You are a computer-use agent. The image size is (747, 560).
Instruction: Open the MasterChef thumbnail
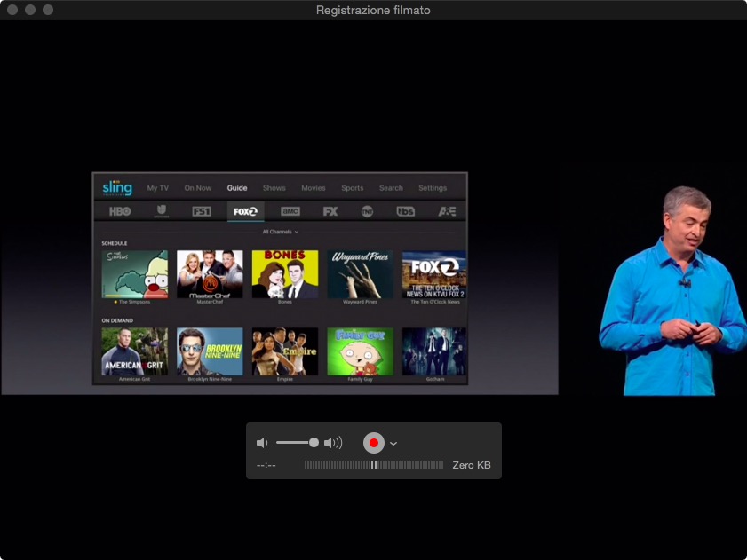[210, 274]
